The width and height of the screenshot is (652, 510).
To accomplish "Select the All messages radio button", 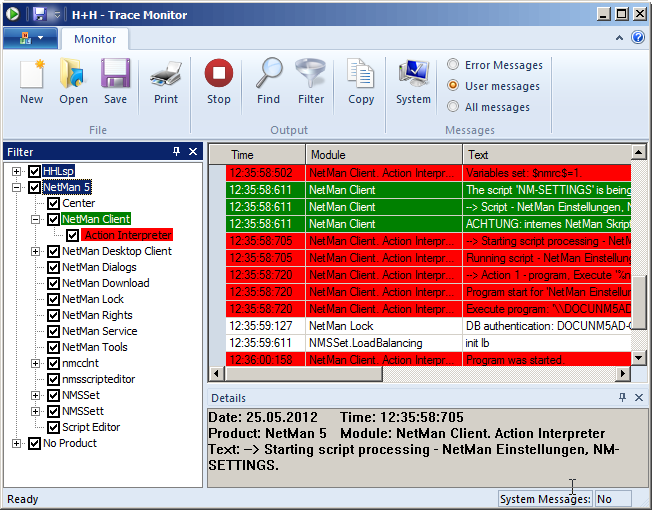I will pos(454,107).
